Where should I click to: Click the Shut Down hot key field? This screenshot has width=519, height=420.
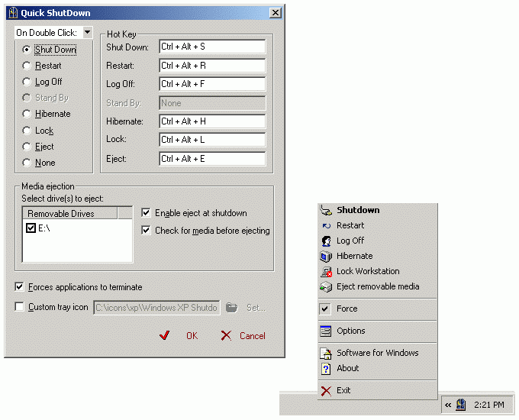pos(212,47)
